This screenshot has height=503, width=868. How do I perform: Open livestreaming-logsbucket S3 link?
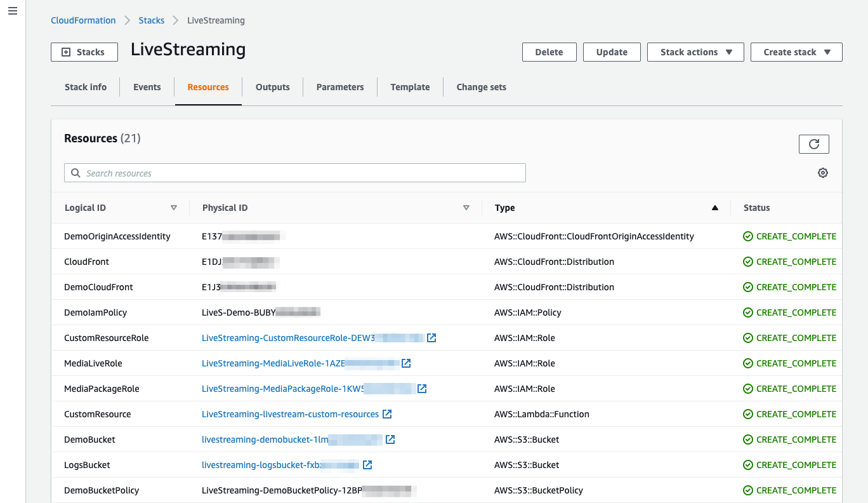coord(280,465)
